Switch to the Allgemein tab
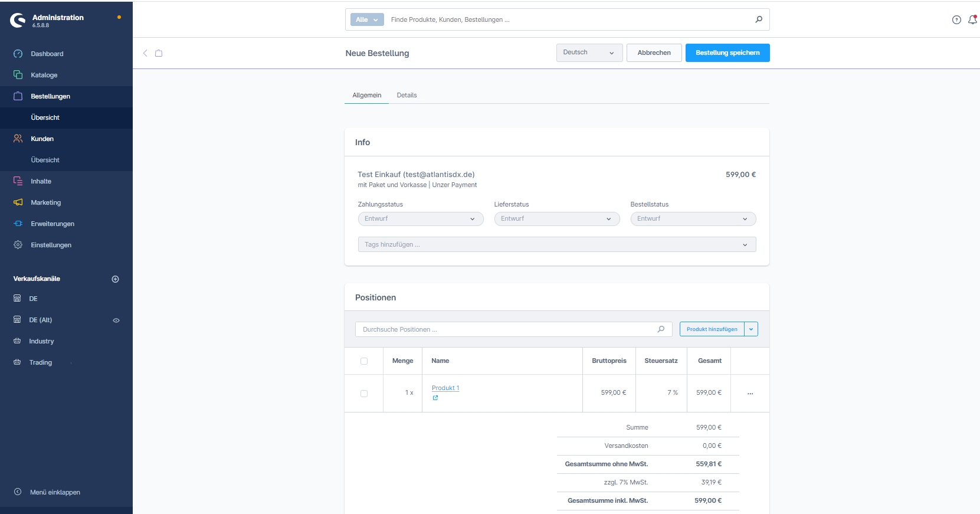Image resolution: width=980 pixels, height=514 pixels. 367,95
